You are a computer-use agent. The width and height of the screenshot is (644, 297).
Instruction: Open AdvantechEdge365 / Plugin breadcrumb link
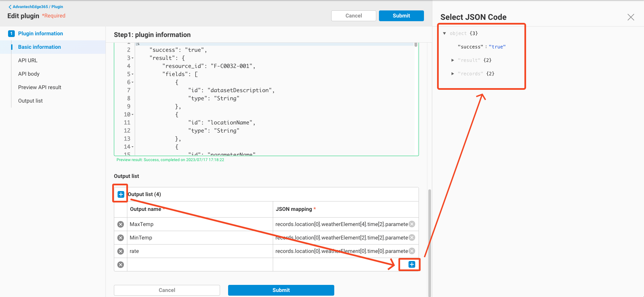point(38,7)
